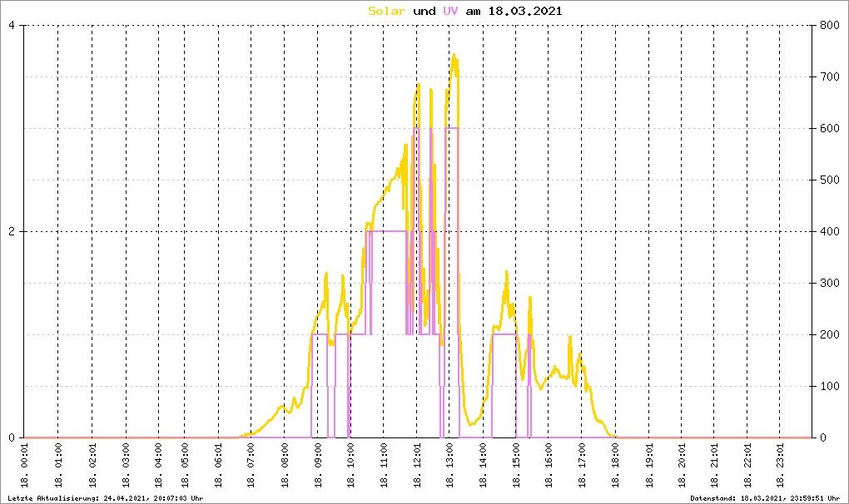This screenshot has height=504, width=849.
Task: Click the time label '18. 15:00'
Action: (516, 466)
